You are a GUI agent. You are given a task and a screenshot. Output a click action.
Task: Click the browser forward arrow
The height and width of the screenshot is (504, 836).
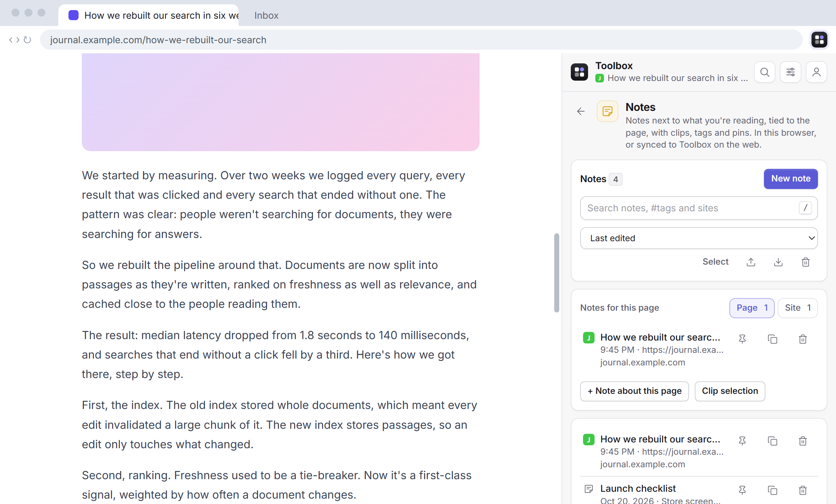pyautogui.click(x=18, y=40)
